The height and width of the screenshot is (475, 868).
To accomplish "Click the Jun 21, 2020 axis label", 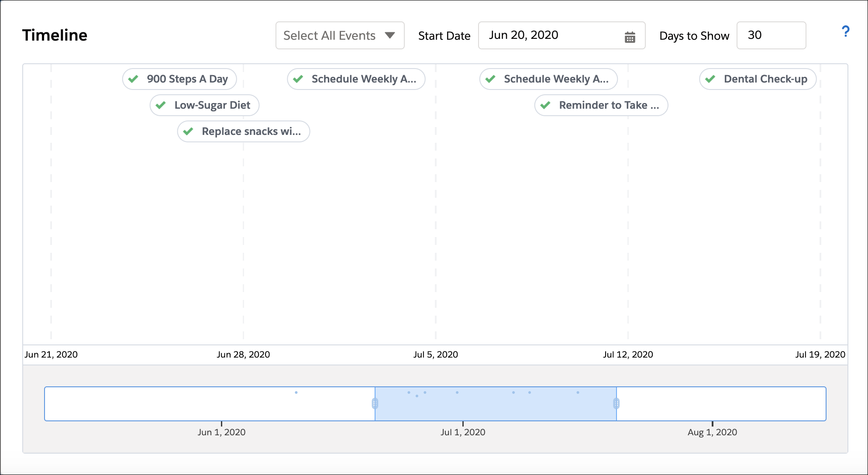I will [51, 355].
